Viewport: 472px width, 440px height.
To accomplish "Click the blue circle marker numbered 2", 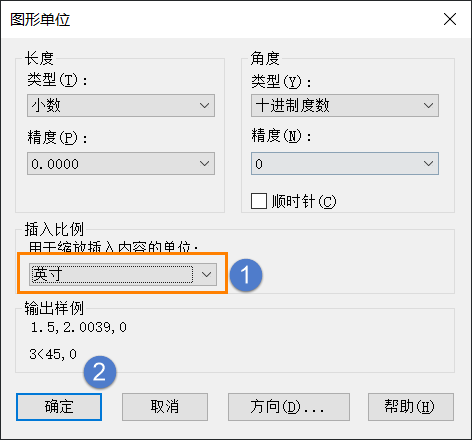I will [x=100, y=372].
